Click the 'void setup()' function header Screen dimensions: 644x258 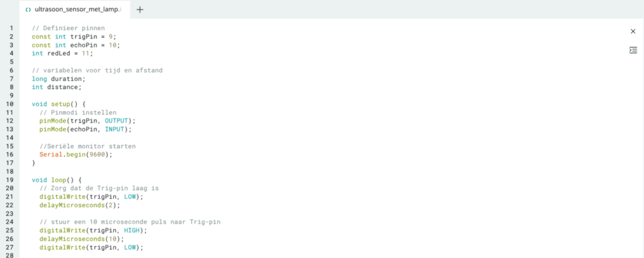tap(58, 104)
